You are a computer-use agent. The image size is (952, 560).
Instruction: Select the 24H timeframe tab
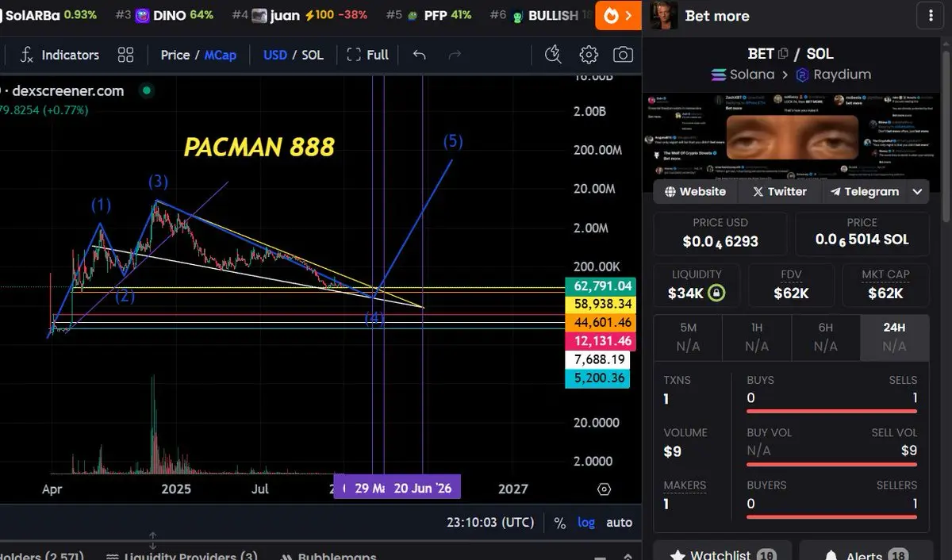894,337
